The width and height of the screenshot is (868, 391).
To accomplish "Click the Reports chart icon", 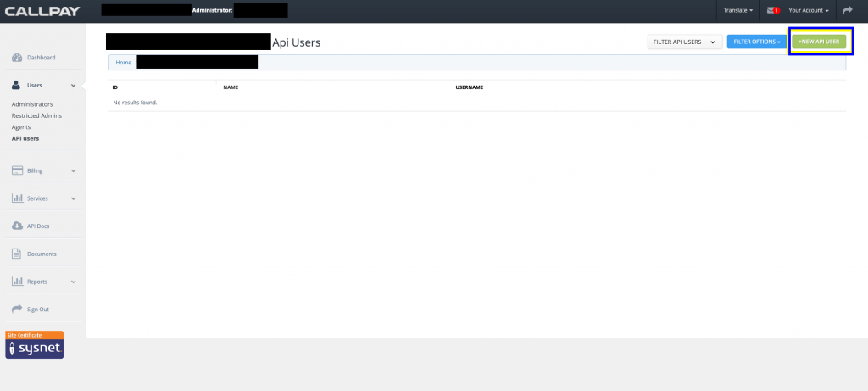I will [x=17, y=282].
